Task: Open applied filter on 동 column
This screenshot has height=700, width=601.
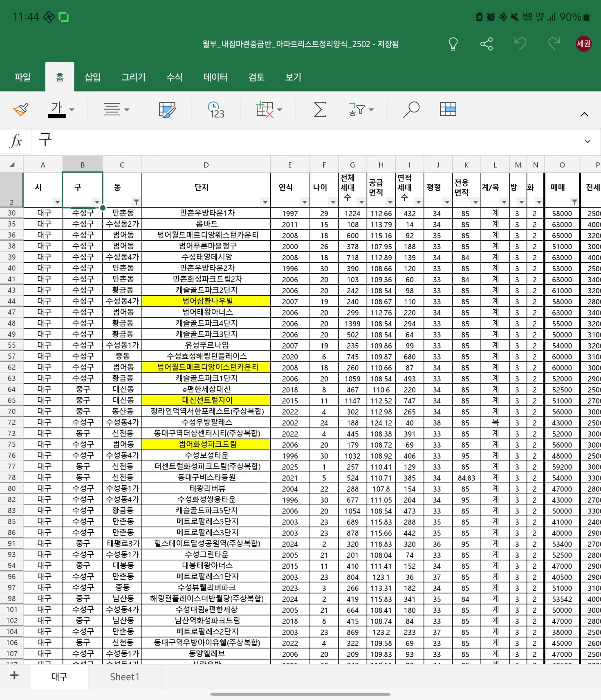Action: click(x=136, y=202)
